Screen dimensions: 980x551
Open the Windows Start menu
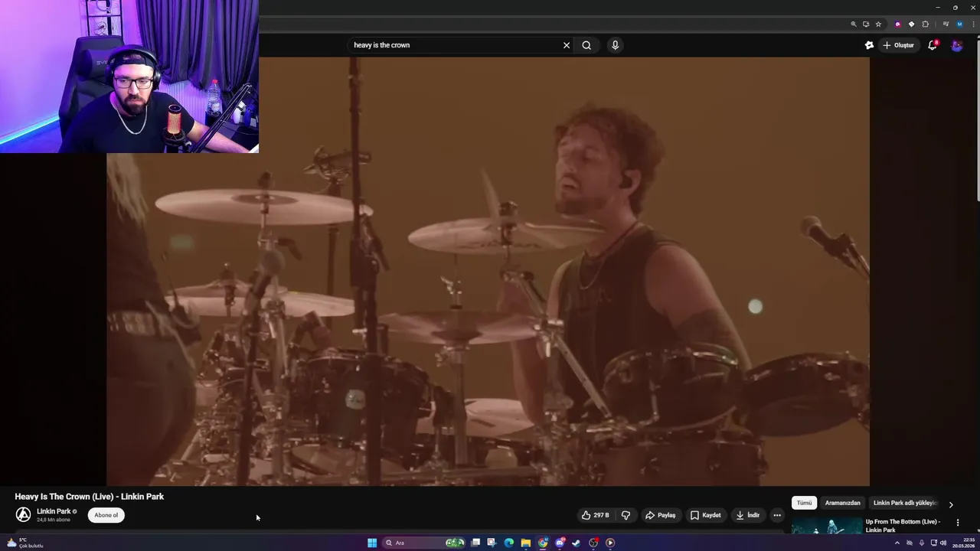(x=372, y=543)
